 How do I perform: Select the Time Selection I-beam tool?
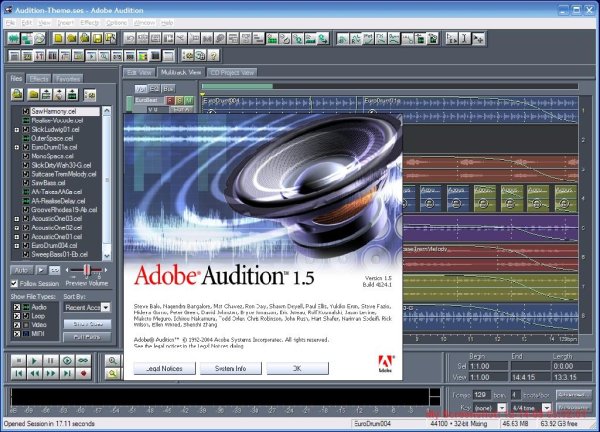[465, 39]
